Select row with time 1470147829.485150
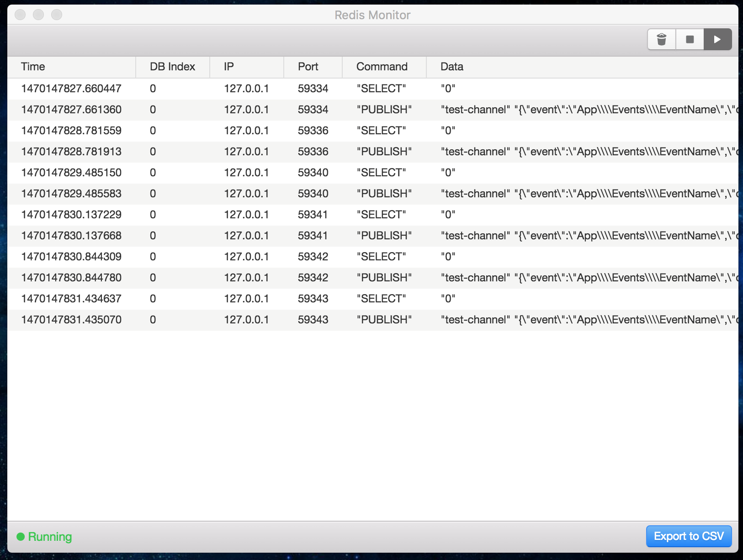The height and width of the screenshot is (560, 743). pyautogui.click(x=373, y=173)
